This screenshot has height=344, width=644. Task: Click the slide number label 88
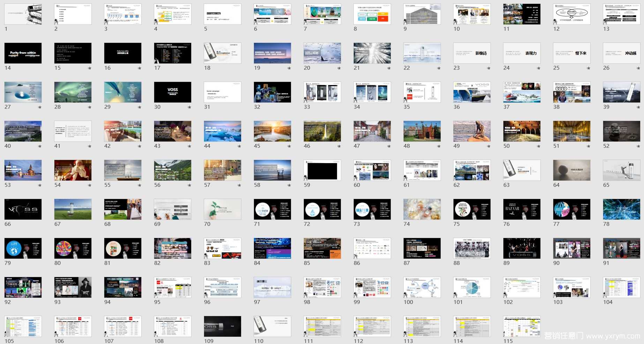[x=457, y=263]
